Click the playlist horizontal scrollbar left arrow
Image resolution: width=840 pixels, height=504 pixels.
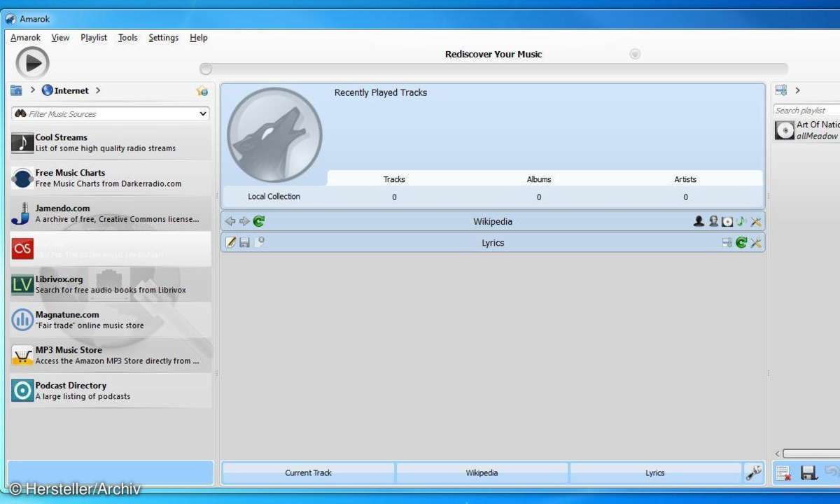point(777,454)
